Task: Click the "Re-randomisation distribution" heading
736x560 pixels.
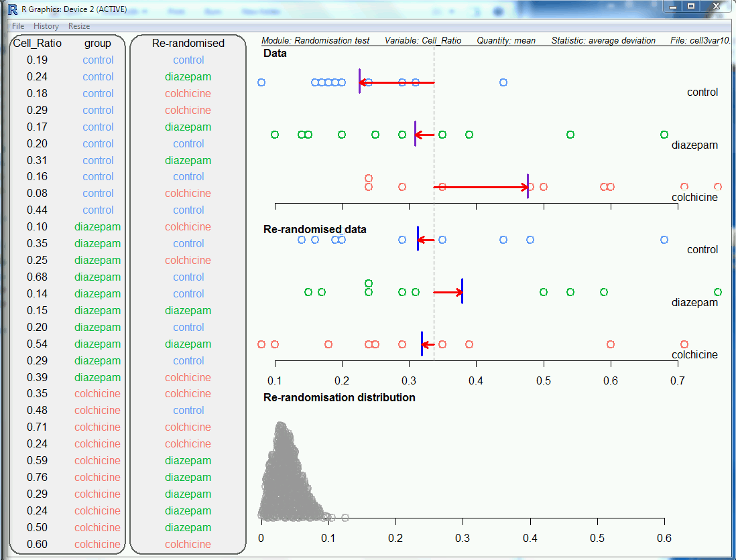Action: (339, 398)
